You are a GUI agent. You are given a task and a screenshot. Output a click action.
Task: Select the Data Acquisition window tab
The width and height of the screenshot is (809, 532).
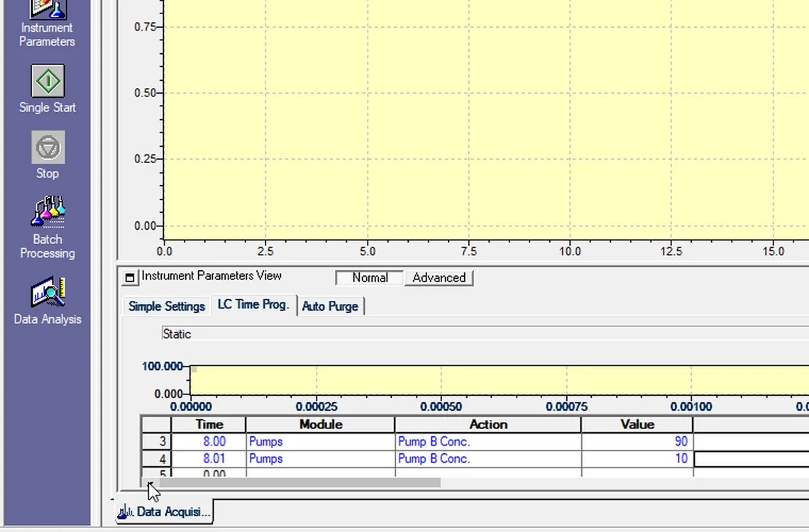[x=164, y=511]
